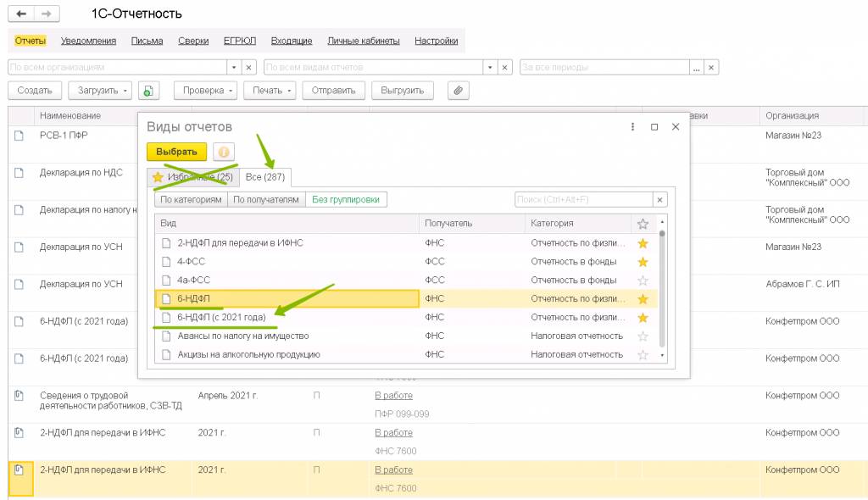Clear the organization filter with X
Viewport: 868px width, 500px height.
coord(248,68)
